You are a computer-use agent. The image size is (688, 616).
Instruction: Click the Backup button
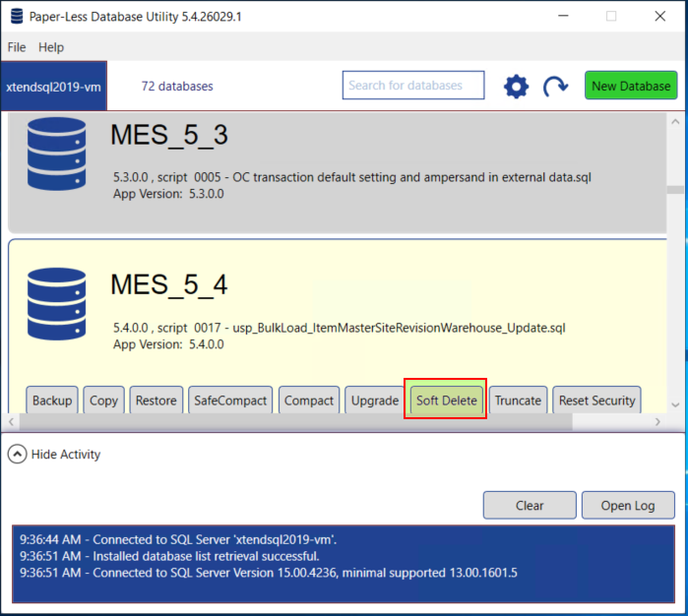tap(52, 400)
